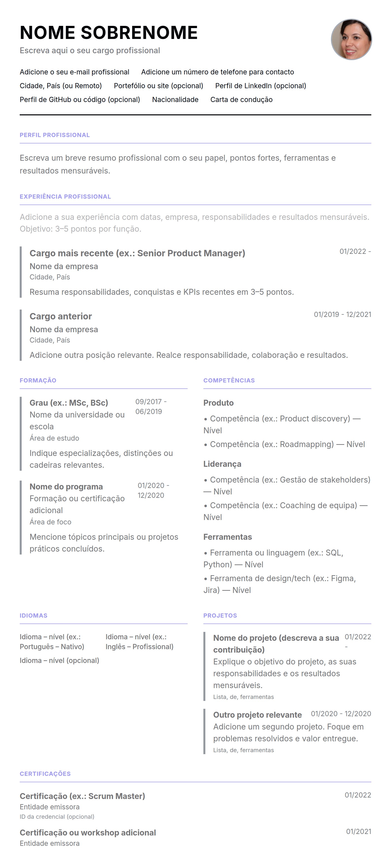Click the Grau (ex.: MSc, BSc) title

coord(69,403)
